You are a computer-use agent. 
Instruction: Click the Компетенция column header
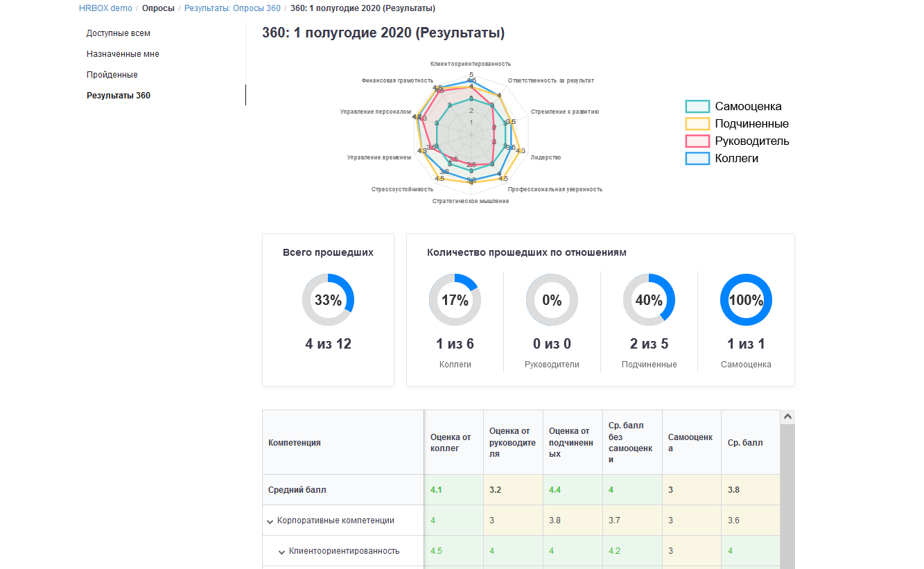tap(343, 442)
